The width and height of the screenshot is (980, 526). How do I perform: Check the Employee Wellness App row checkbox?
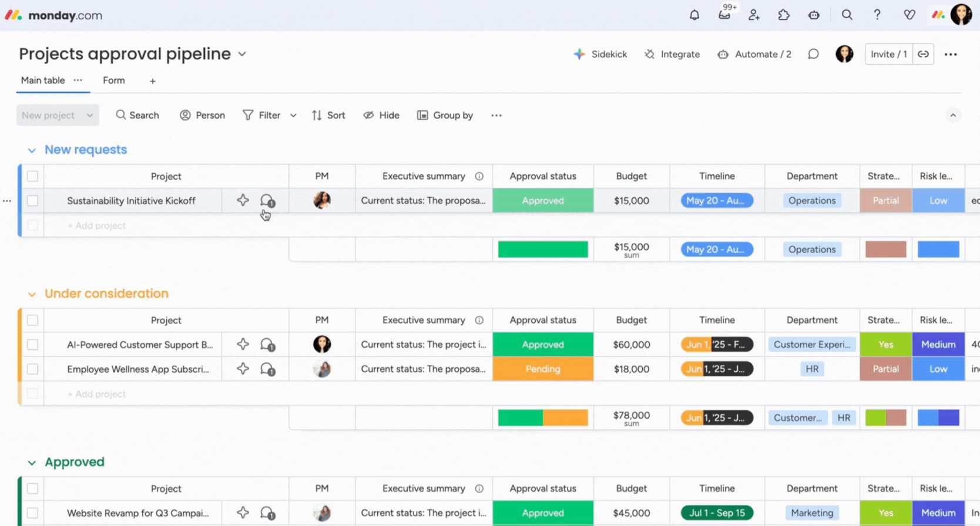pos(33,369)
